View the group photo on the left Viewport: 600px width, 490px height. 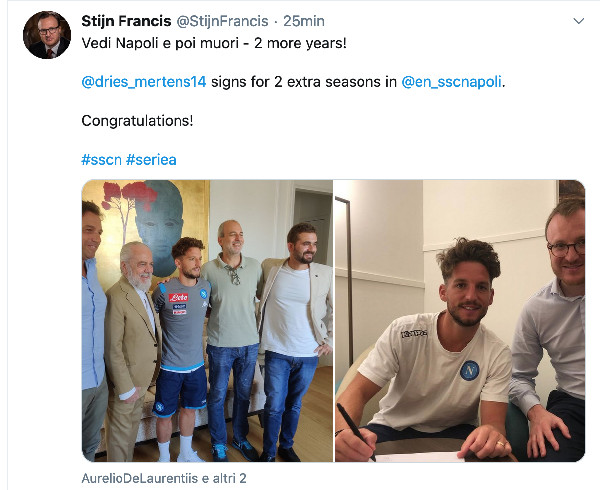click(207, 321)
